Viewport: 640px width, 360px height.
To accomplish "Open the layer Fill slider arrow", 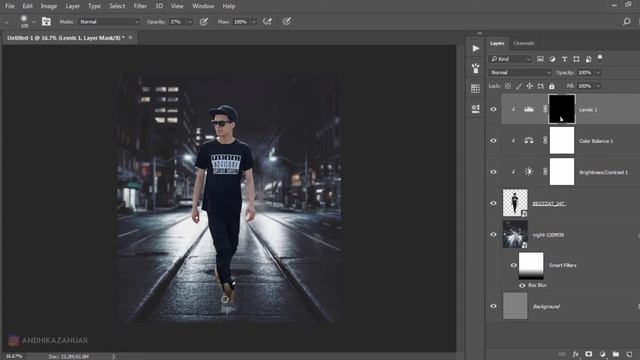I will coord(598,86).
